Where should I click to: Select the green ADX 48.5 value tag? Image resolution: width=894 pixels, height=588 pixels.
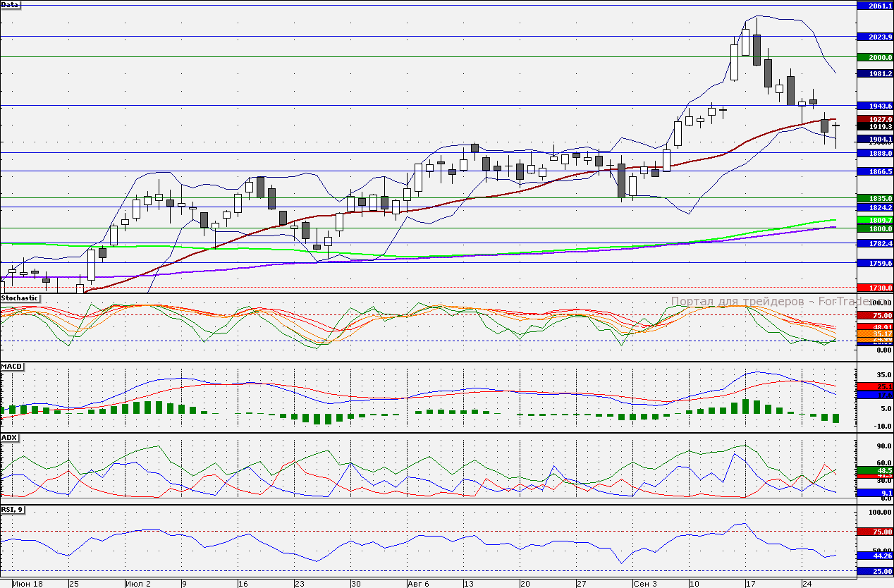875,470
